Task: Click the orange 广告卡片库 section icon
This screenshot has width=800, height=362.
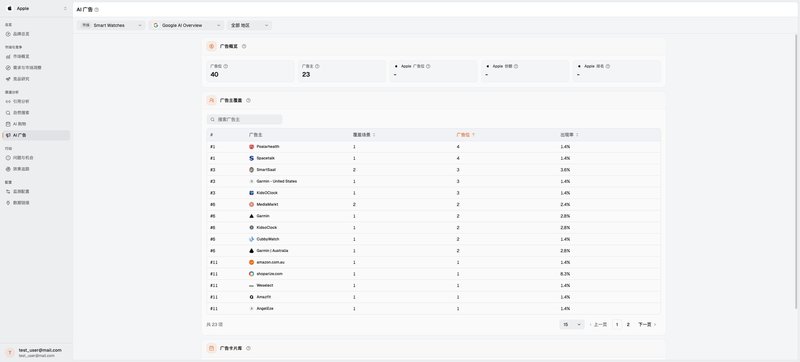Action: click(212, 348)
